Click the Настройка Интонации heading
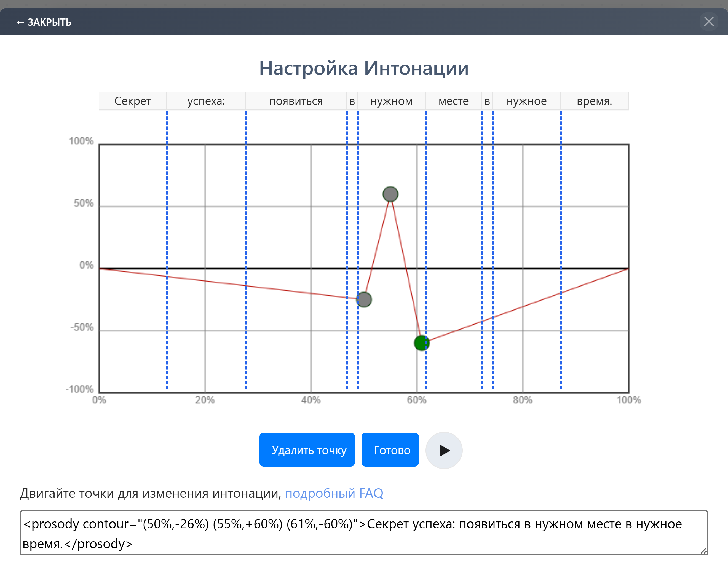 [364, 68]
